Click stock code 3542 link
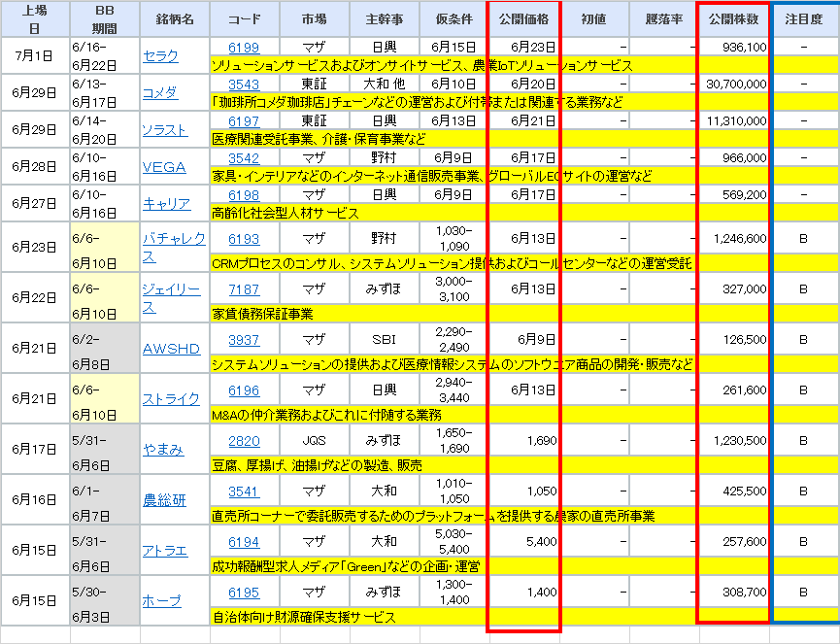Image resolution: width=840 pixels, height=644 pixels. point(244,158)
